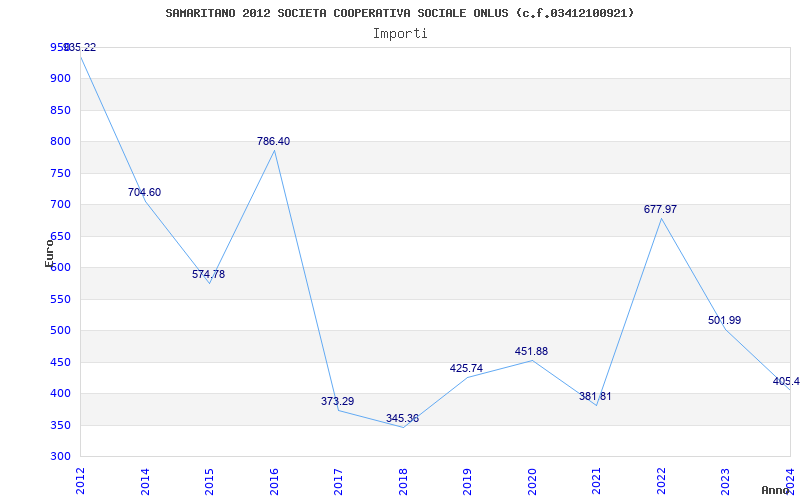Click x-axis year 2018
800x500 pixels.
(403, 481)
